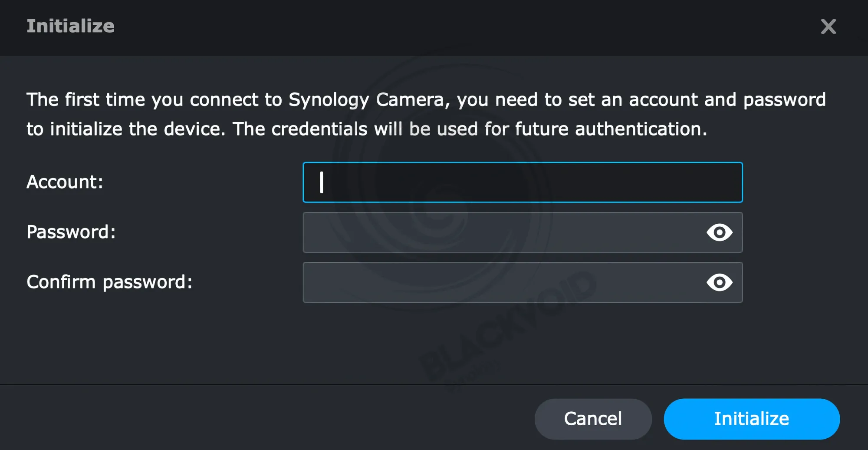Image resolution: width=868 pixels, height=450 pixels.
Task: Click "Synology Camera" in the description text
Action: click(366, 100)
